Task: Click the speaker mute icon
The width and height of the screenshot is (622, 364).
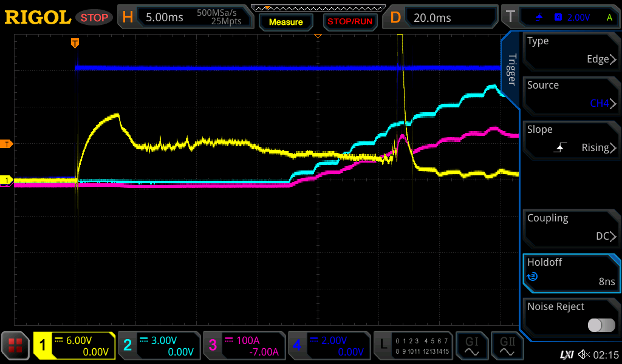Action: [x=584, y=354]
